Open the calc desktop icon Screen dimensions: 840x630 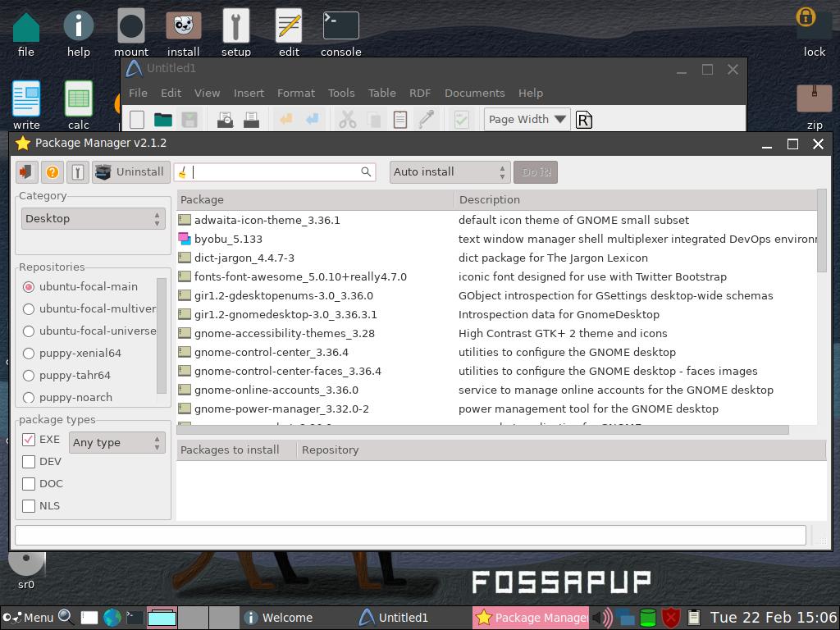point(78,106)
